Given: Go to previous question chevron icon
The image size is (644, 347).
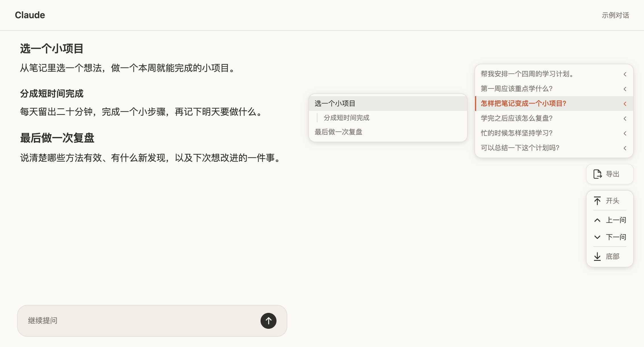Looking at the screenshot, I should click(x=597, y=220).
